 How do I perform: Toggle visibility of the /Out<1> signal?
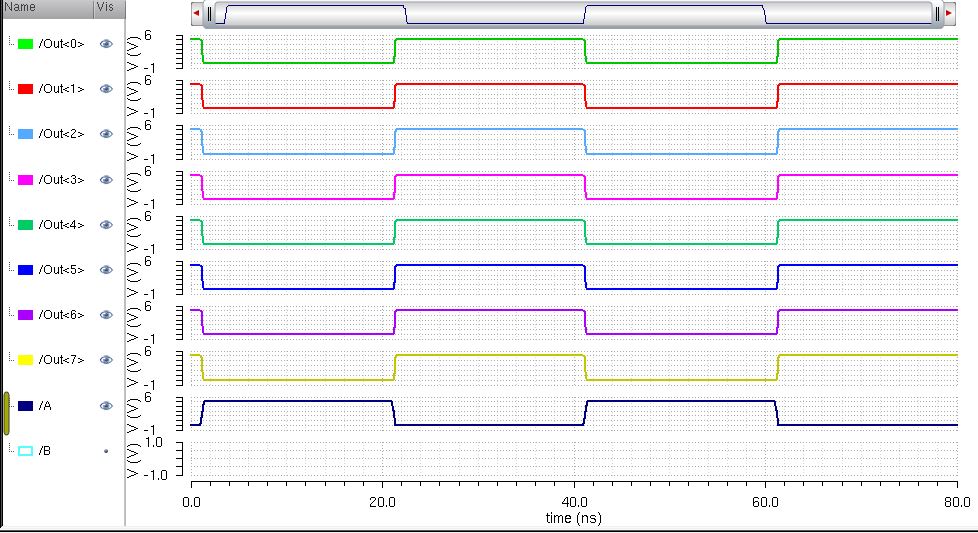106,89
